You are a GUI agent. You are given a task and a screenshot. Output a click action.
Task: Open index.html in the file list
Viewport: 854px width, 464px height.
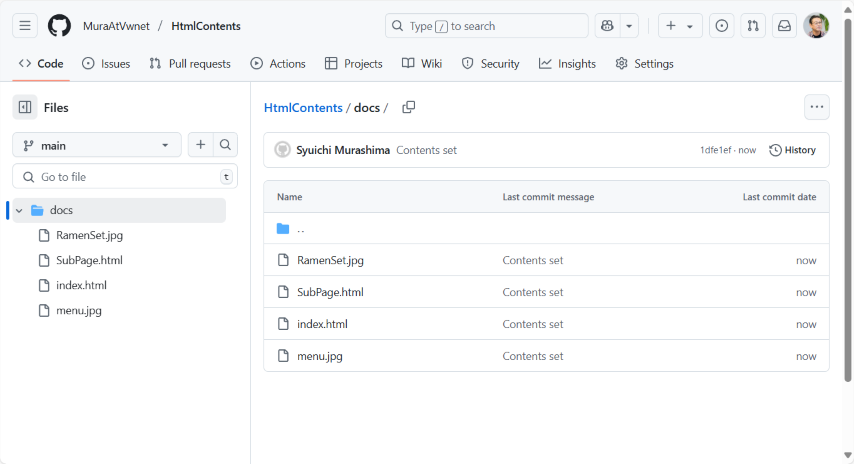coord(322,324)
